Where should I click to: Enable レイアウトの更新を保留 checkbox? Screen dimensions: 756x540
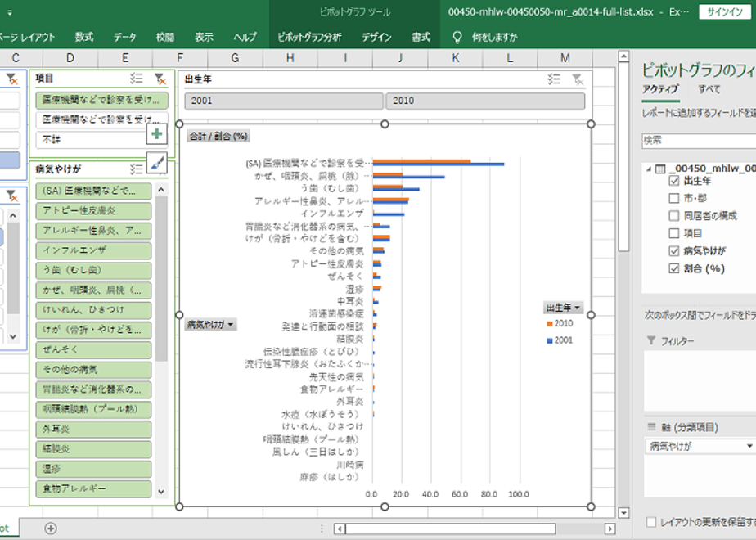(x=651, y=522)
